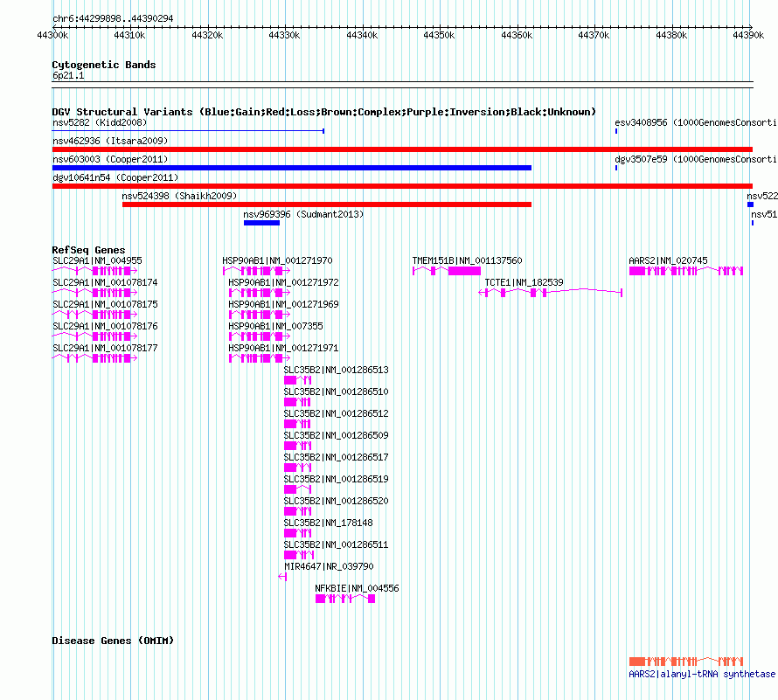Click the blue nsv603003 (Cooper2011) gain bar
778x700 pixels.
click(292, 168)
